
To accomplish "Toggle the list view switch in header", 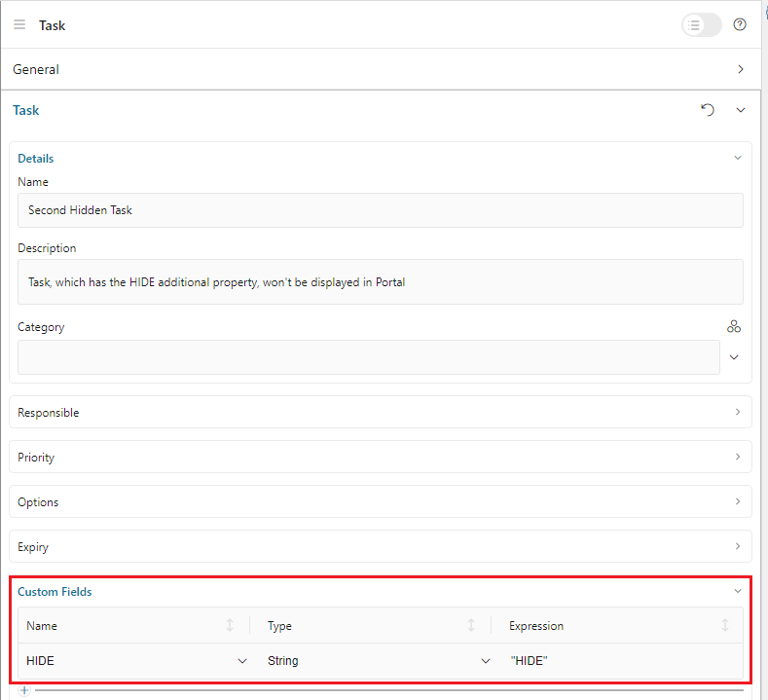I will tap(701, 24).
